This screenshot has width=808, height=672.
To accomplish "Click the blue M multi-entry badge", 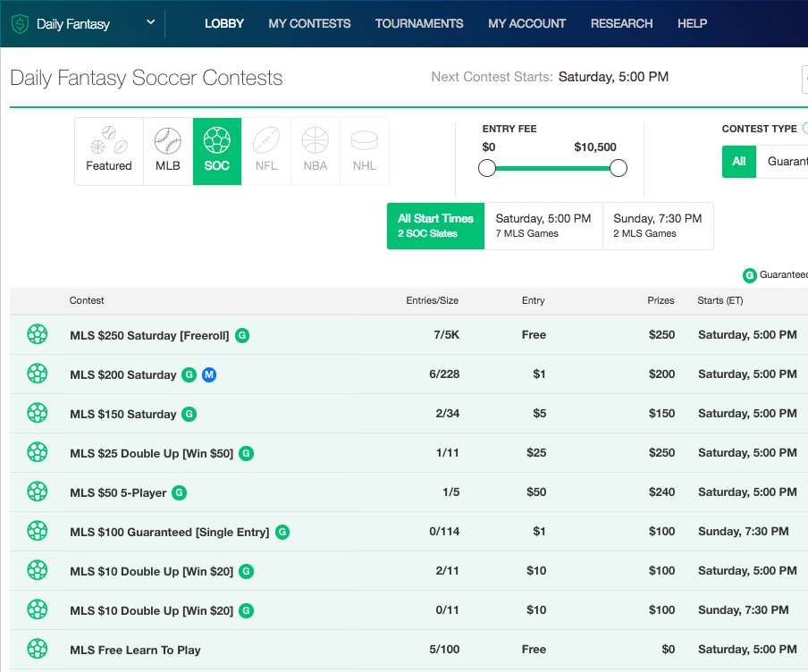I will tap(208, 374).
